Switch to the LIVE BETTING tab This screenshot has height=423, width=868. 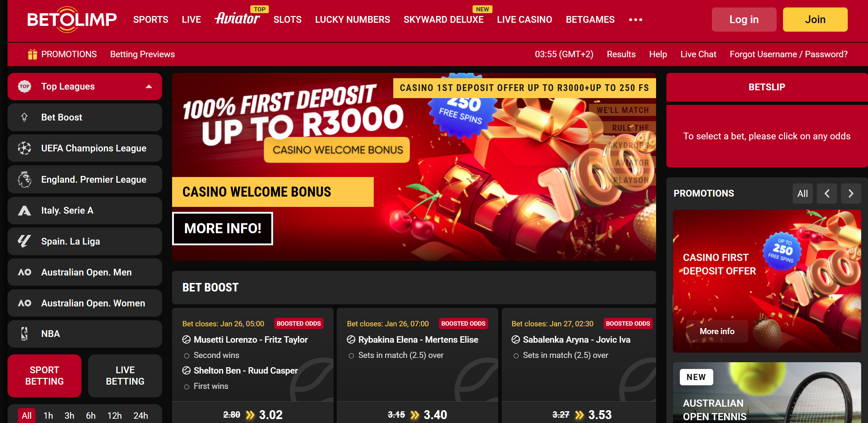click(x=125, y=376)
